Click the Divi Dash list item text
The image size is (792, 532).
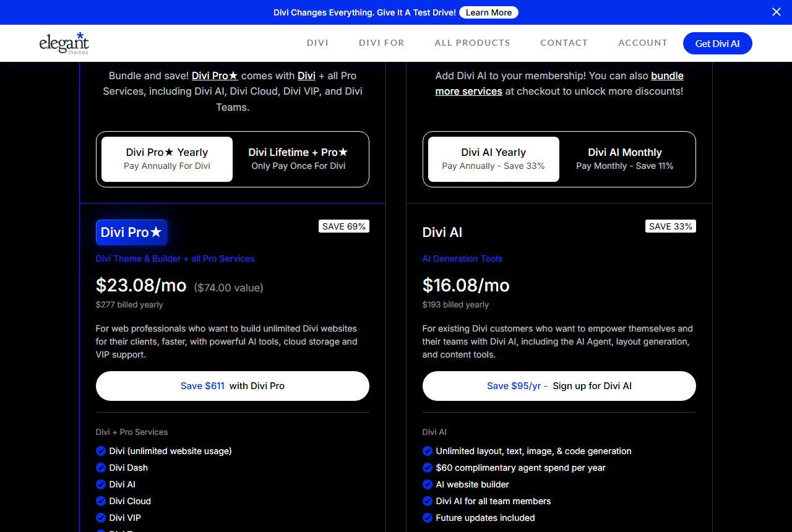click(129, 468)
